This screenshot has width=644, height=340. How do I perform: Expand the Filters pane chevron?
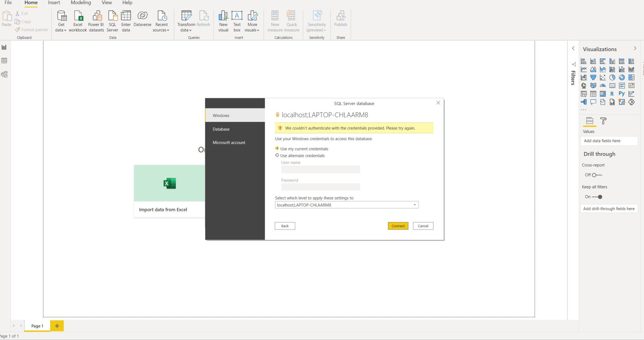[573, 48]
